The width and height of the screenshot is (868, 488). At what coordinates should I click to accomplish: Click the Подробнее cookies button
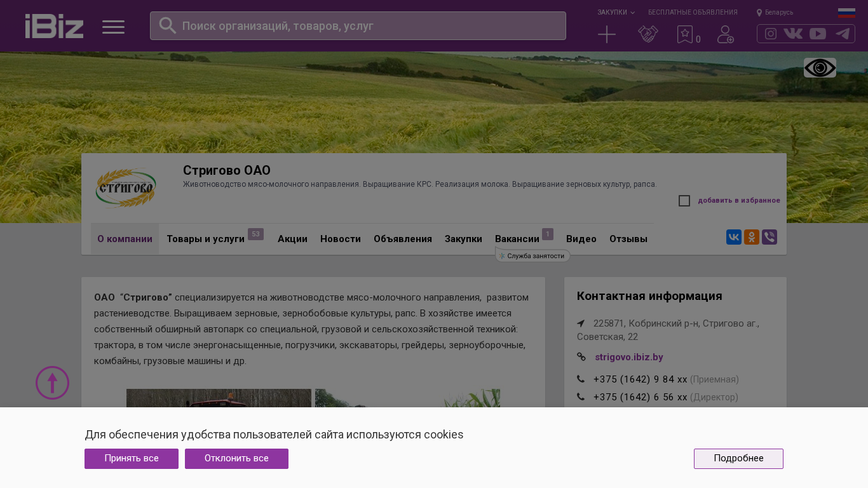(738, 459)
